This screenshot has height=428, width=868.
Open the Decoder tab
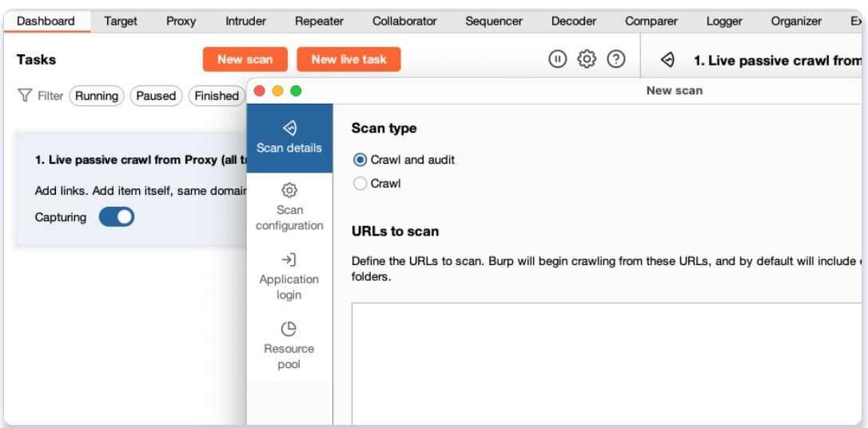click(574, 21)
